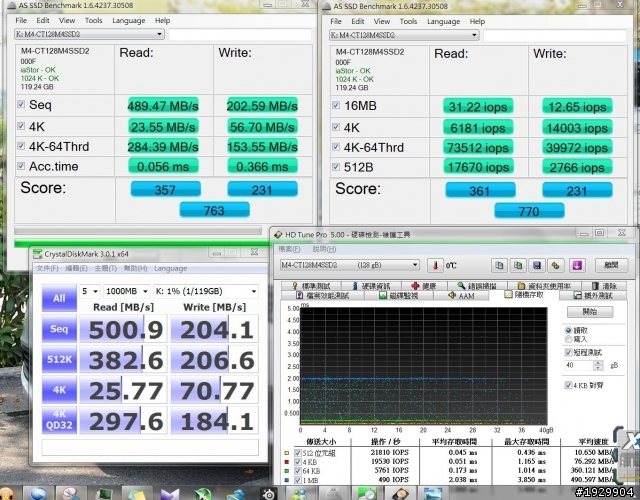Open Edit menu in right AS SSD window
The height and width of the screenshot is (500, 640).
(358, 21)
